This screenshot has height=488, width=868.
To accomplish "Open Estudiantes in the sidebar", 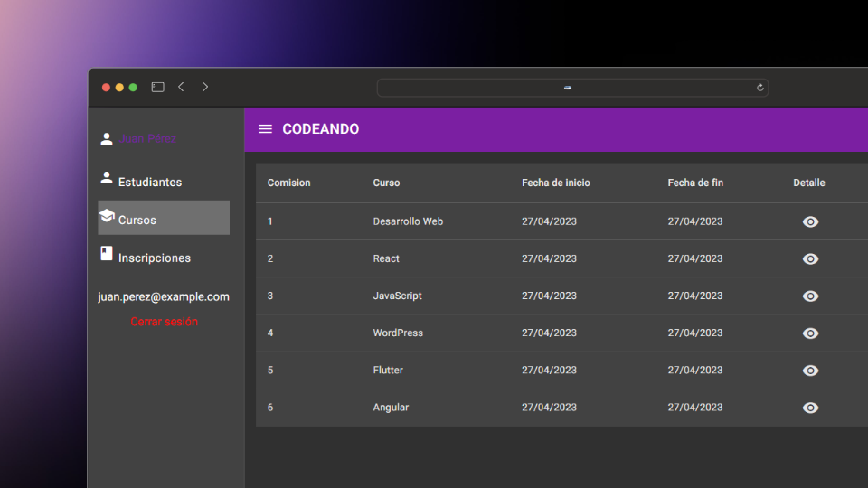I will coord(149,182).
